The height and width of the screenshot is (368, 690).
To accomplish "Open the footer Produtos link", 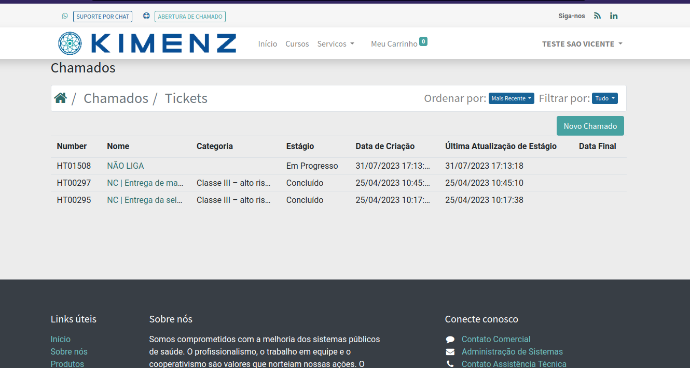I will coord(67,364).
